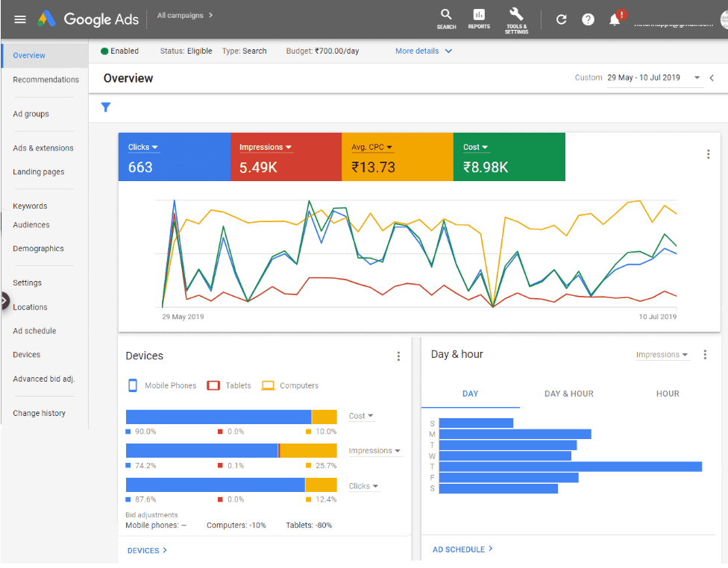Open Overview in sidebar
Viewport: 728px width, 568px height.
[45, 56]
